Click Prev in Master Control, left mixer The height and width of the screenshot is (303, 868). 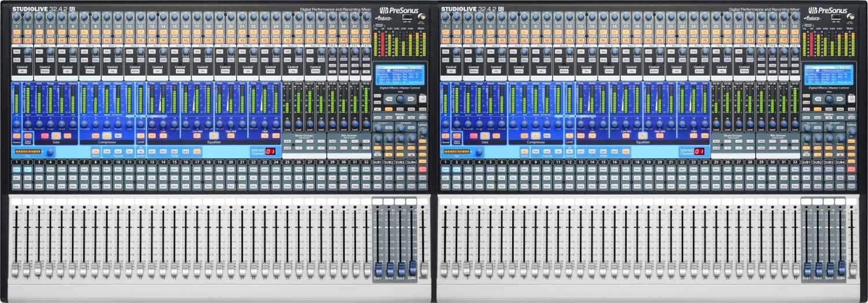[389, 99]
